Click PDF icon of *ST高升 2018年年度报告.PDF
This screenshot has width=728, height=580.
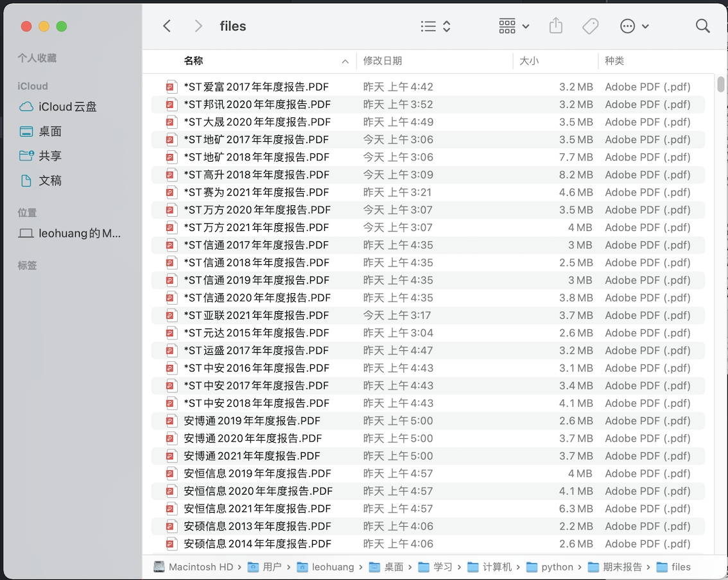click(171, 175)
